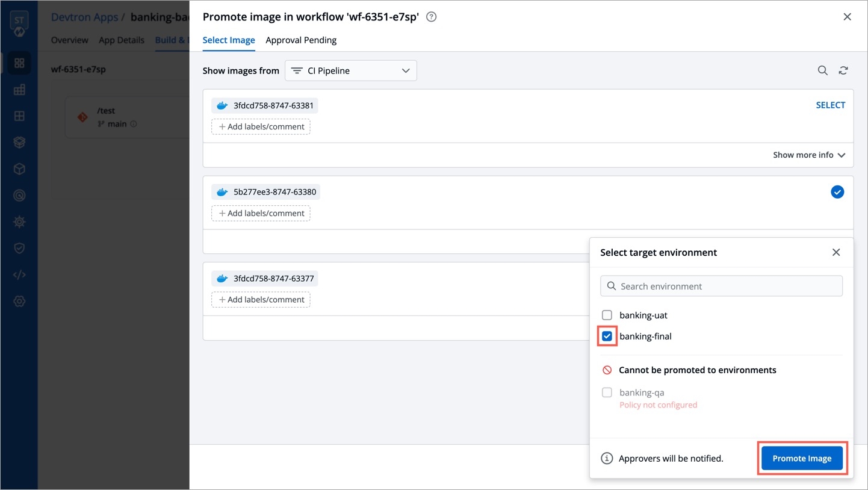The width and height of the screenshot is (868, 490).
Task: Click SELECT for image 3fdcd758-8747-63381
Action: tap(830, 105)
